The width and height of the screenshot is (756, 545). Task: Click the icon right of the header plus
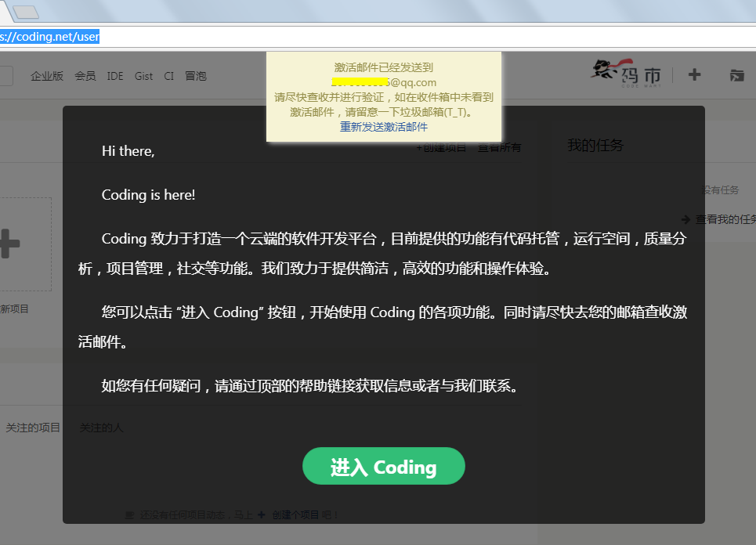tap(736, 75)
